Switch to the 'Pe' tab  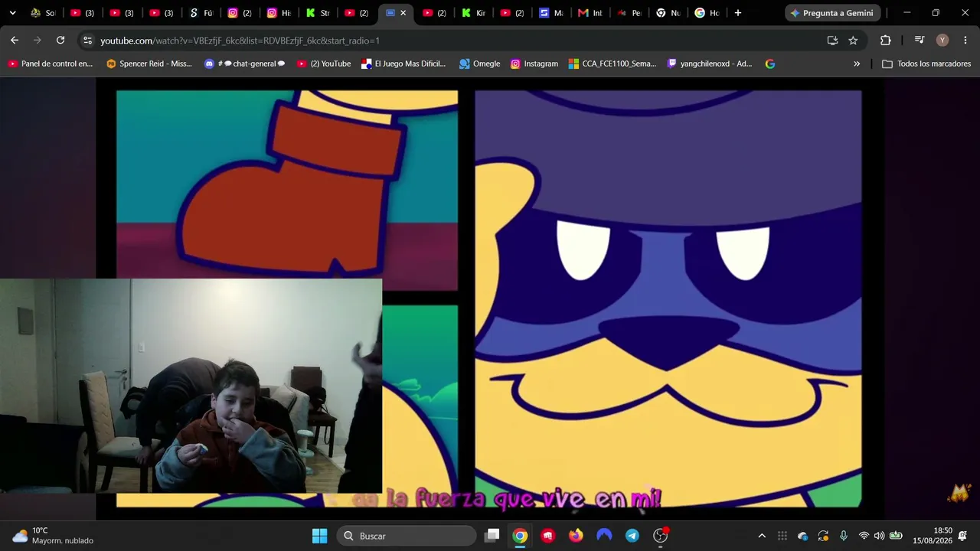point(630,13)
